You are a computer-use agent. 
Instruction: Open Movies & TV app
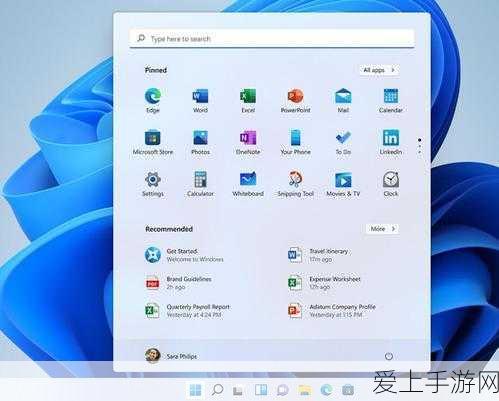(343, 184)
